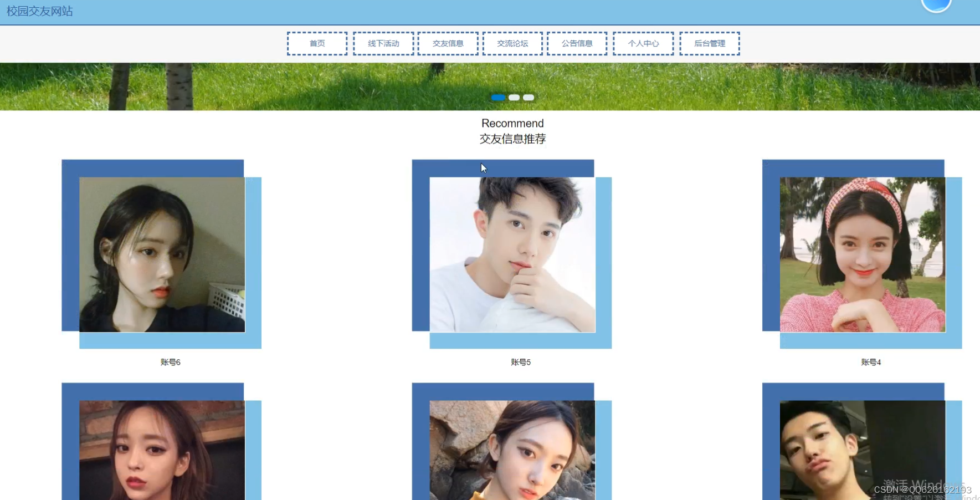Click the grass banner image
Screen dimensions: 980x500
click(490, 86)
